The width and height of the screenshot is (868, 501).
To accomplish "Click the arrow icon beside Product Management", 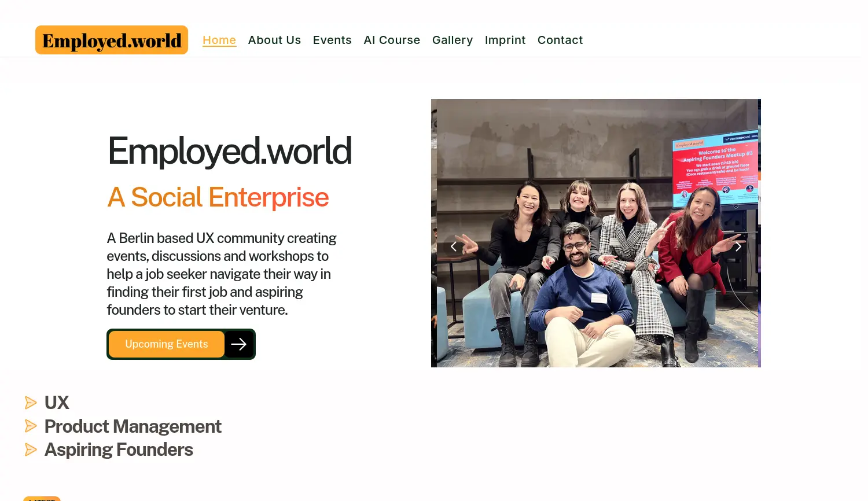I will pos(31,426).
